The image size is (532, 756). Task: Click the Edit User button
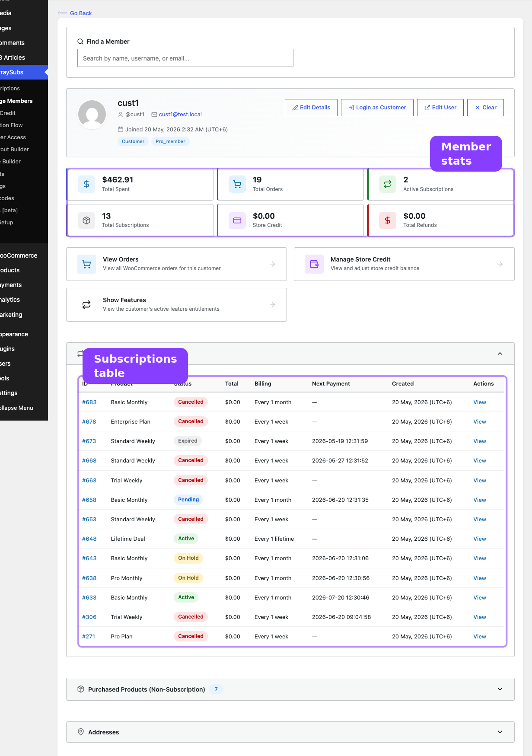(440, 108)
